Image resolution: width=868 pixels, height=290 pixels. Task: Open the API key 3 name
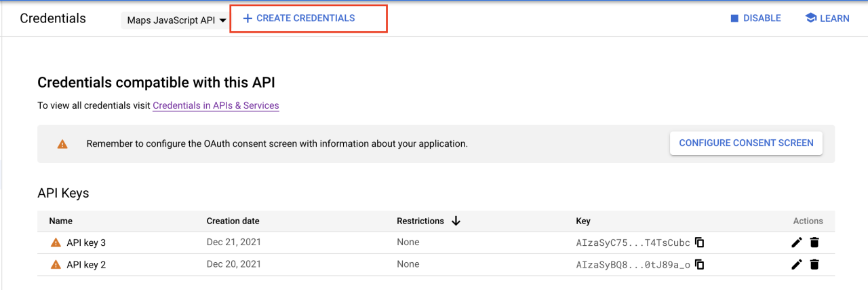click(86, 242)
